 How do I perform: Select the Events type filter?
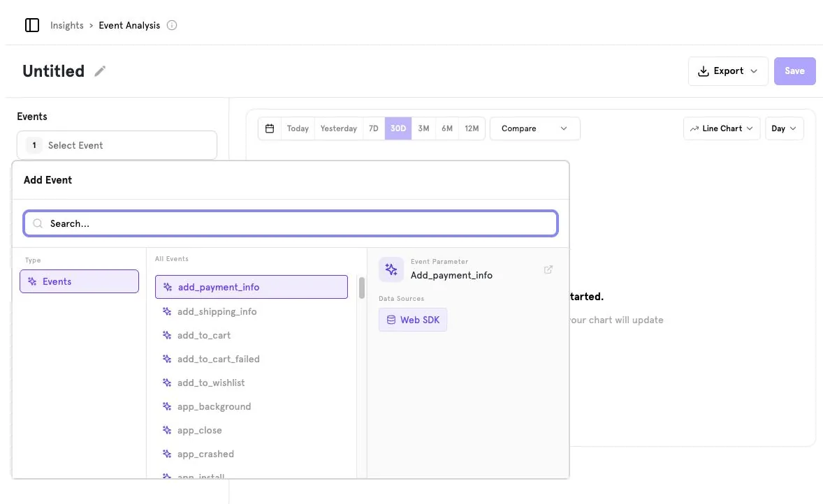[79, 281]
